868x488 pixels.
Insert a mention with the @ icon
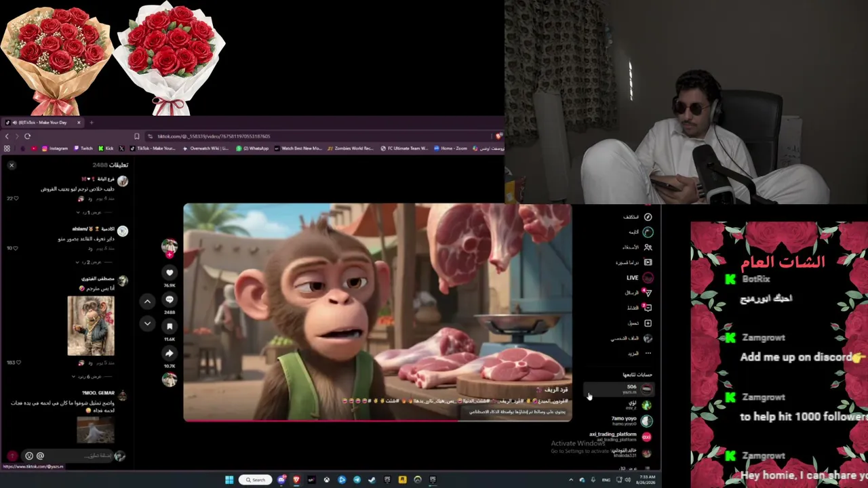(x=40, y=456)
